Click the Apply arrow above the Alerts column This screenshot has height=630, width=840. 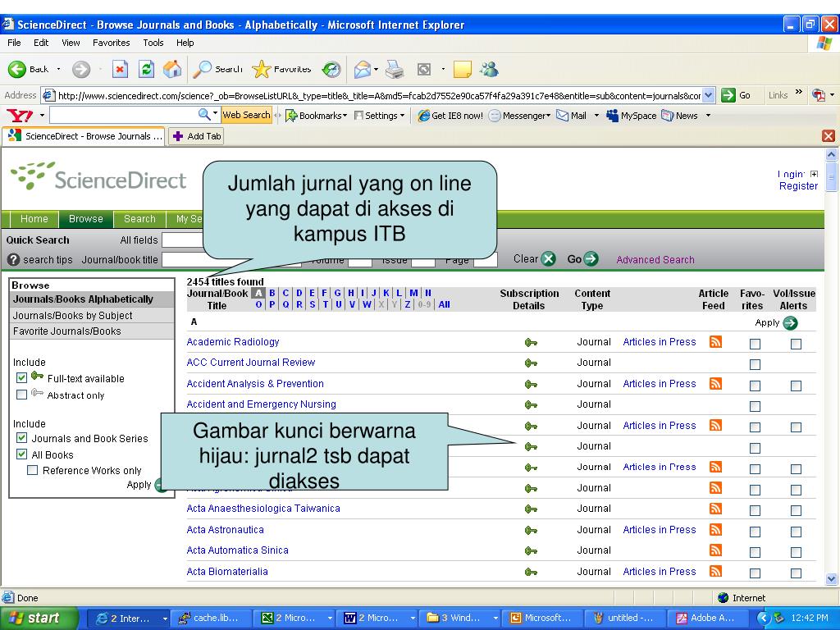(x=790, y=323)
